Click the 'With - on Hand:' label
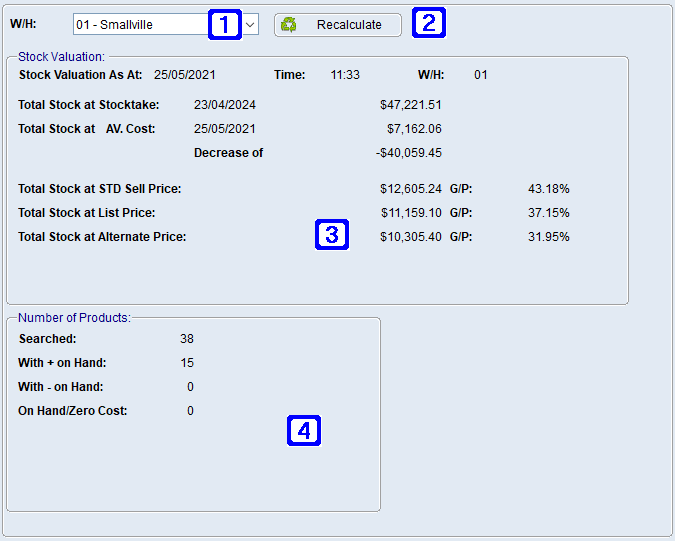This screenshot has height=541, width=675. [61, 387]
